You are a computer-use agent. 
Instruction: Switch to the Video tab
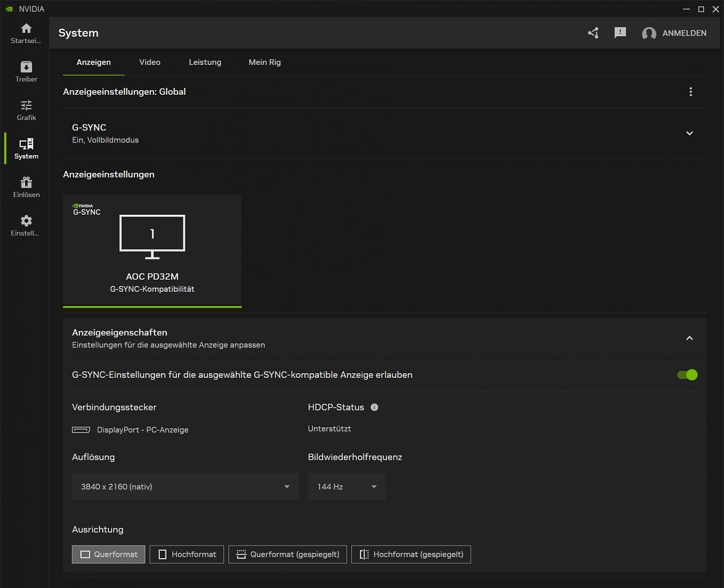point(150,62)
